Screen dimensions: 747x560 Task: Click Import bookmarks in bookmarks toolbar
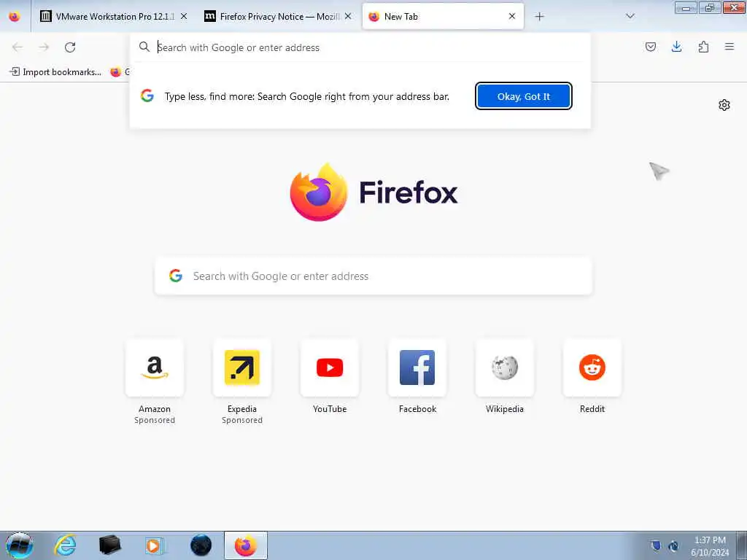pos(55,72)
